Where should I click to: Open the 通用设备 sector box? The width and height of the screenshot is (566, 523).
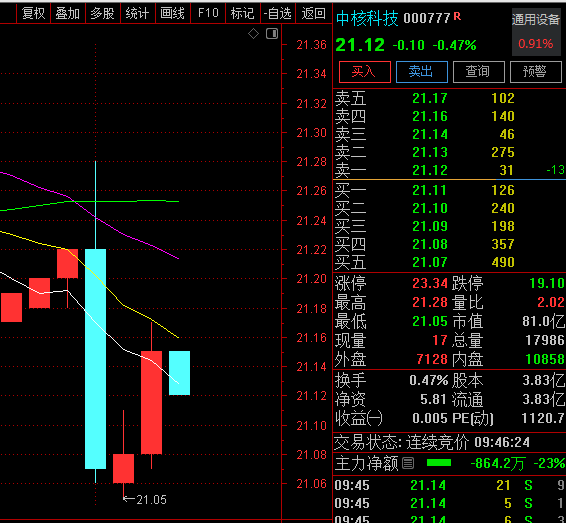coord(536,32)
